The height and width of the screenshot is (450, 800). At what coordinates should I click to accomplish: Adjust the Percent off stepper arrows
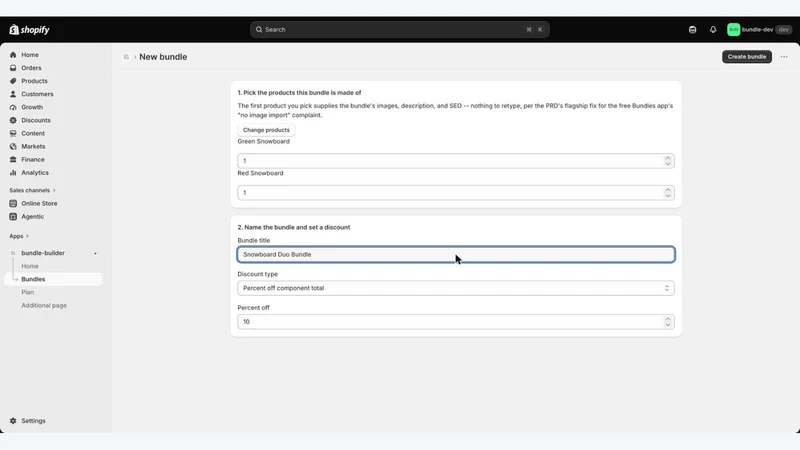click(667, 321)
